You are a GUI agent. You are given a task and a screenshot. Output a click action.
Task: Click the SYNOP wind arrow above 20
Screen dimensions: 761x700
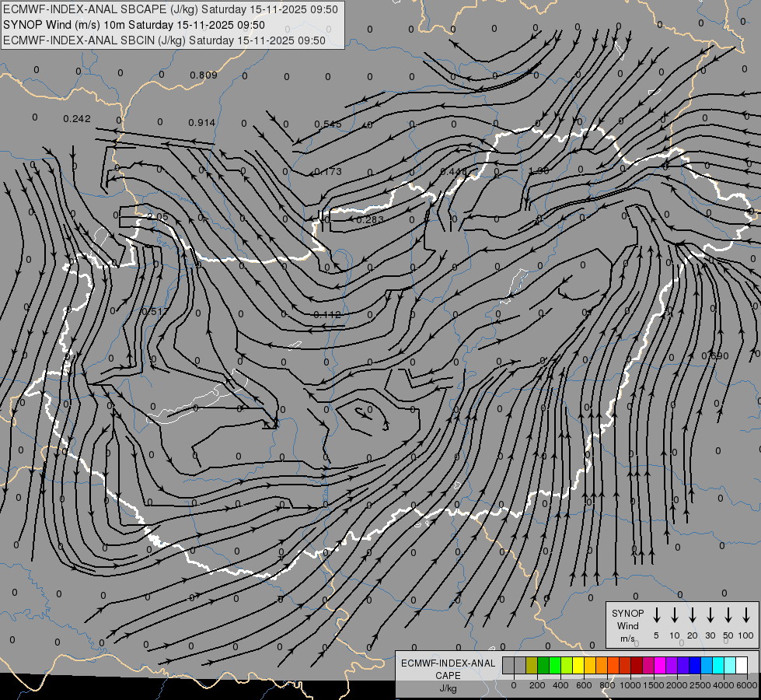(692, 615)
